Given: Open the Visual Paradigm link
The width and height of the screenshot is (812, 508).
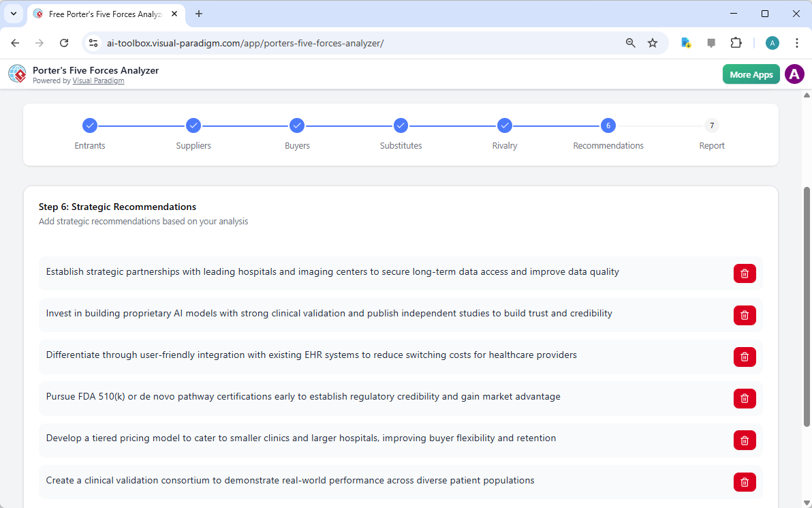Looking at the screenshot, I should coord(98,80).
